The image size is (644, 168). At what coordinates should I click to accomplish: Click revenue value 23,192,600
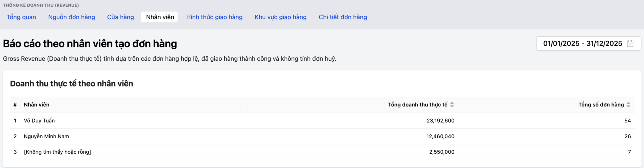pos(440,121)
